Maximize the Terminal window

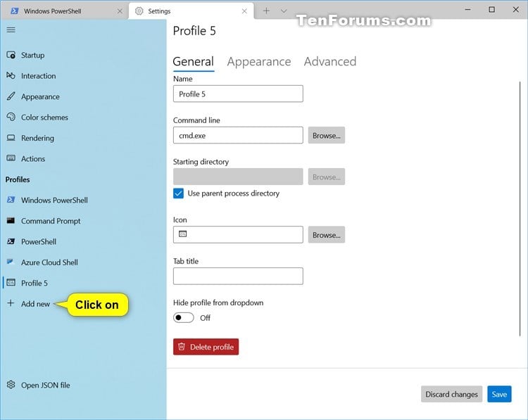pos(491,9)
